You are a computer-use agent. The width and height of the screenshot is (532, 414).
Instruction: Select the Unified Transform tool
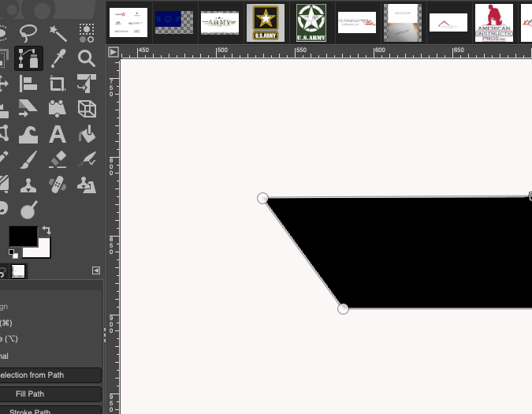87,84
